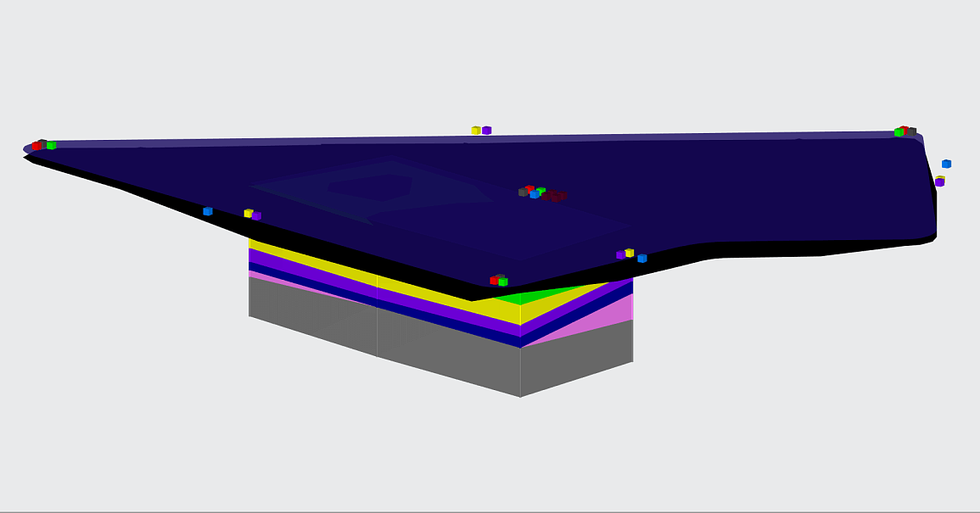Pick the blue cube floating off the right edge
Viewport: 980px width, 513px height.
[x=946, y=164]
